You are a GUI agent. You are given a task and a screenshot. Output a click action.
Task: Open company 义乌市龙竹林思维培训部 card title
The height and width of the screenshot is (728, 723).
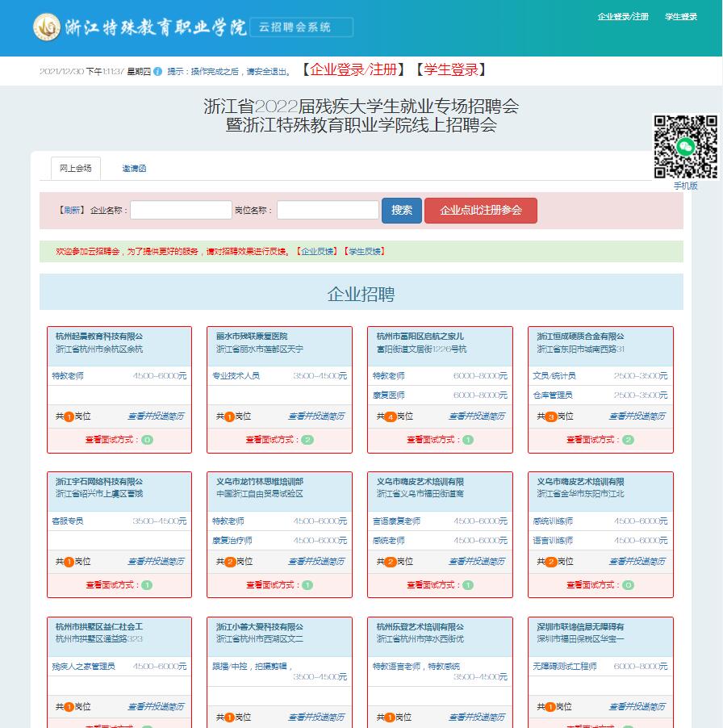point(260,482)
